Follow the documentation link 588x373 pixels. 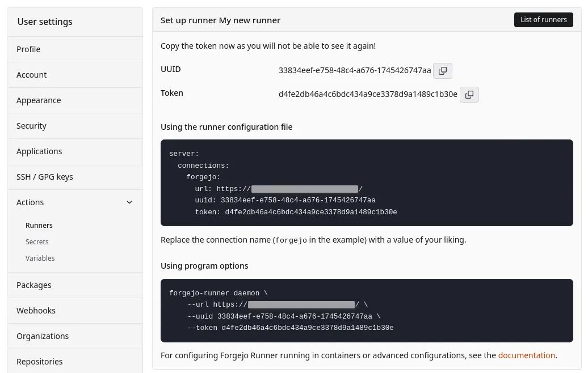(x=526, y=355)
